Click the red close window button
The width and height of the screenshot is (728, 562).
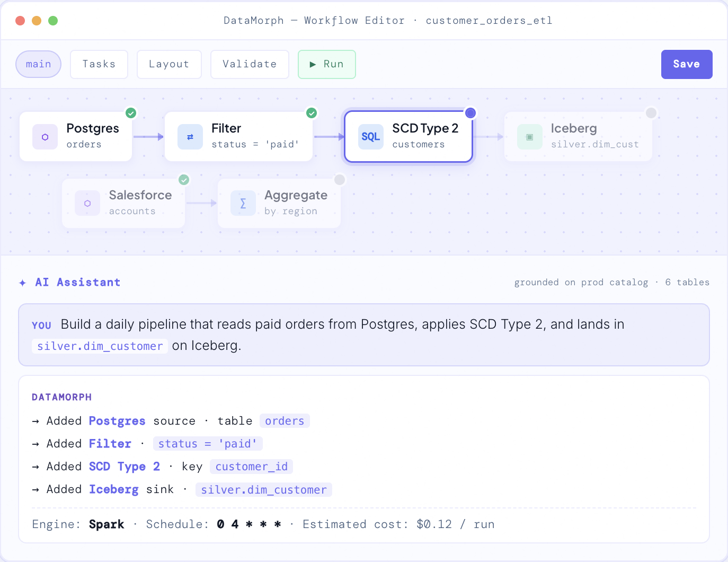click(x=21, y=21)
